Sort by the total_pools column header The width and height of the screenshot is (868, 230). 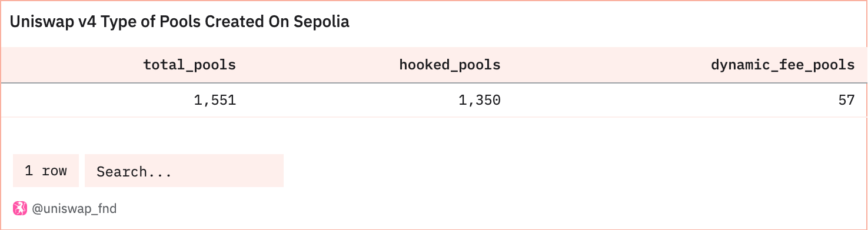(x=189, y=65)
